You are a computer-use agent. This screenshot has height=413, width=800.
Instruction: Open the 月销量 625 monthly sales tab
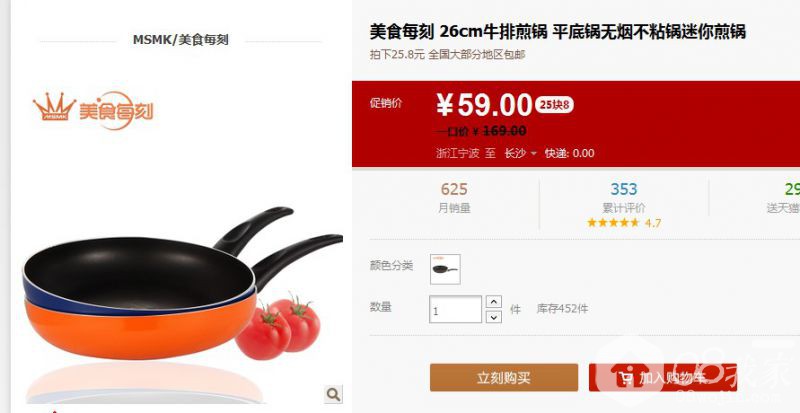(x=454, y=198)
